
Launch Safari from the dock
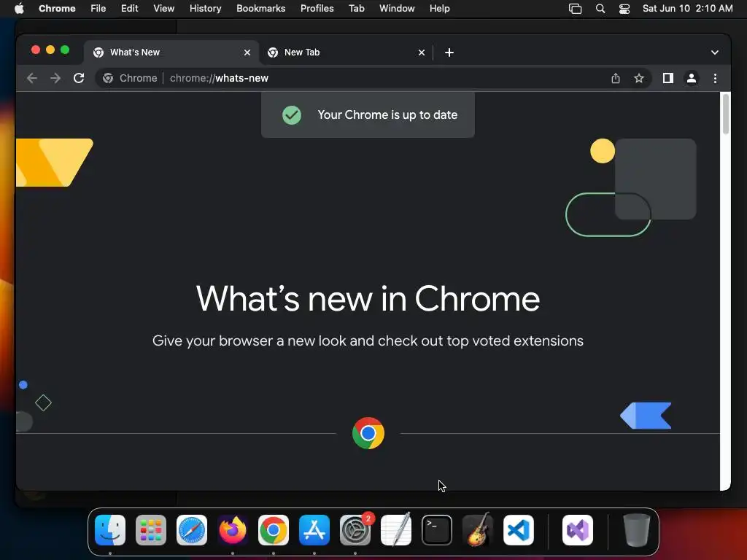click(192, 530)
